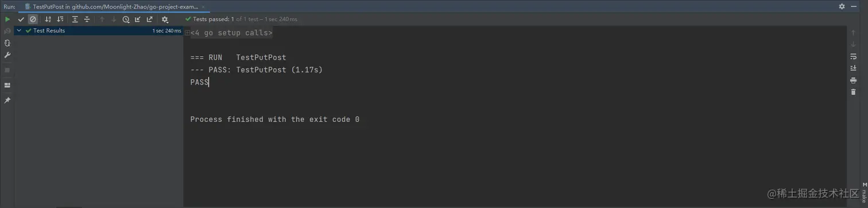
Task: Collapse the Test Results tree node
Action: [x=20, y=31]
